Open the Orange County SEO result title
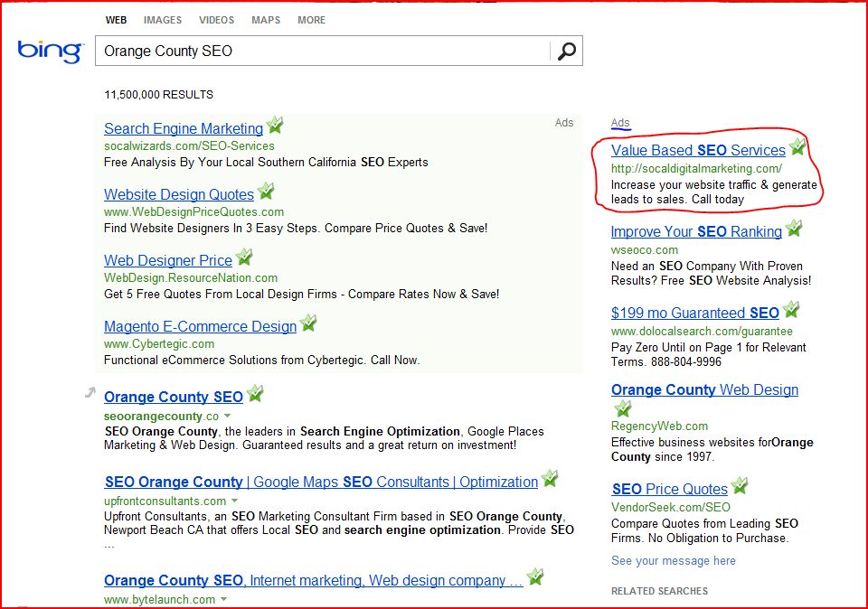Viewport: 868px width, 609px height. point(174,398)
